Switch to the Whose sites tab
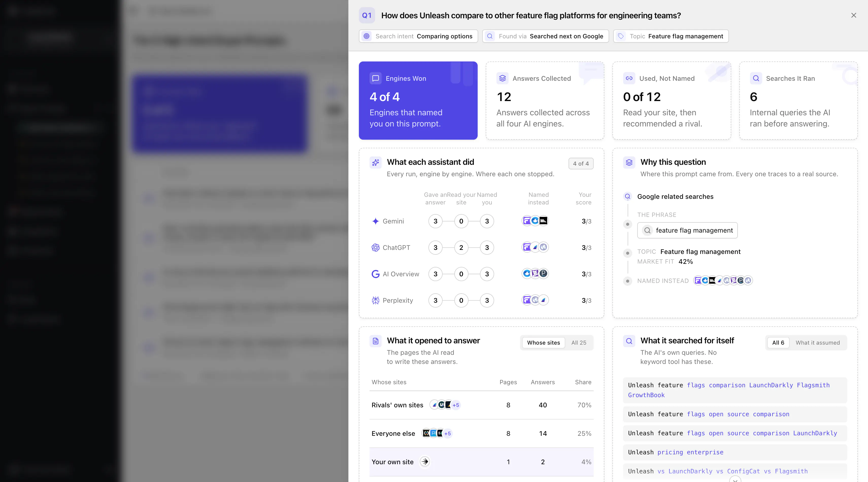The image size is (868, 482). [543, 343]
